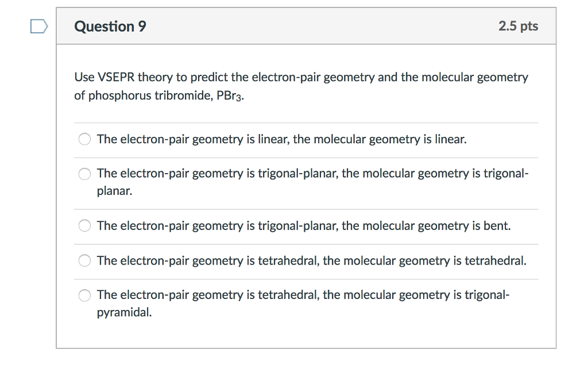The height and width of the screenshot is (368, 588).
Task: Click inside the question content panel
Action: click(x=306, y=333)
